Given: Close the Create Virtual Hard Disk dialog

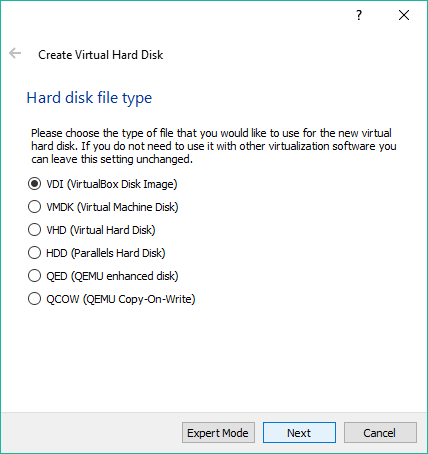Looking at the screenshot, I should click(404, 15).
